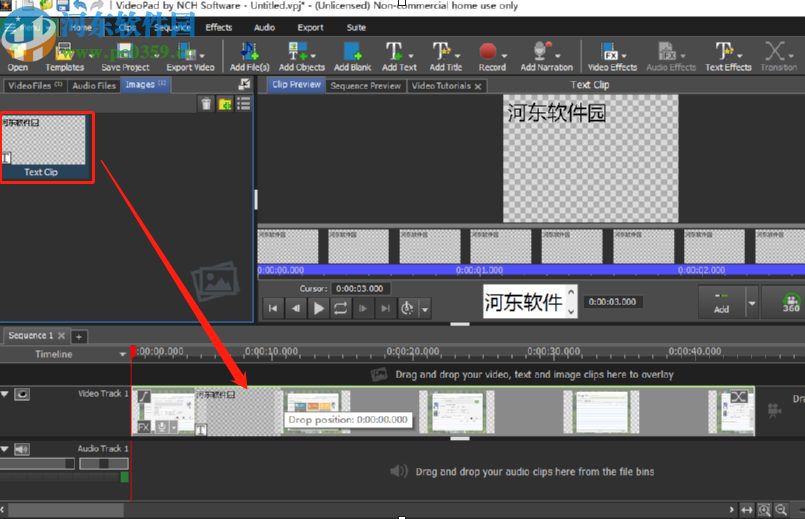This screenshot has height=519, width=805.
Task: Click the FX icon on first timeline clip
Action: pyautogui.click(x=144, y=427)
